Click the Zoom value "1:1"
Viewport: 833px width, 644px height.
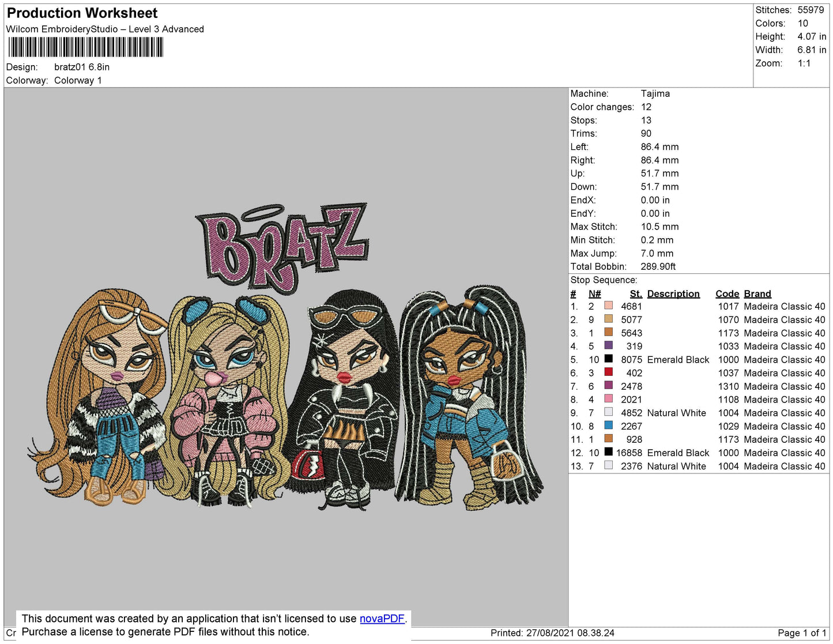[804, 63]
